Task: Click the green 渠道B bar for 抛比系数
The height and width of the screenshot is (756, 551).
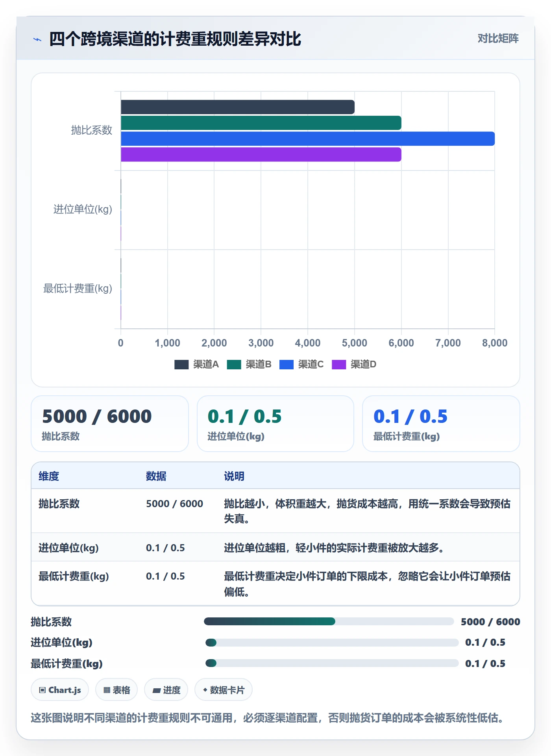Action: (261, 123)
